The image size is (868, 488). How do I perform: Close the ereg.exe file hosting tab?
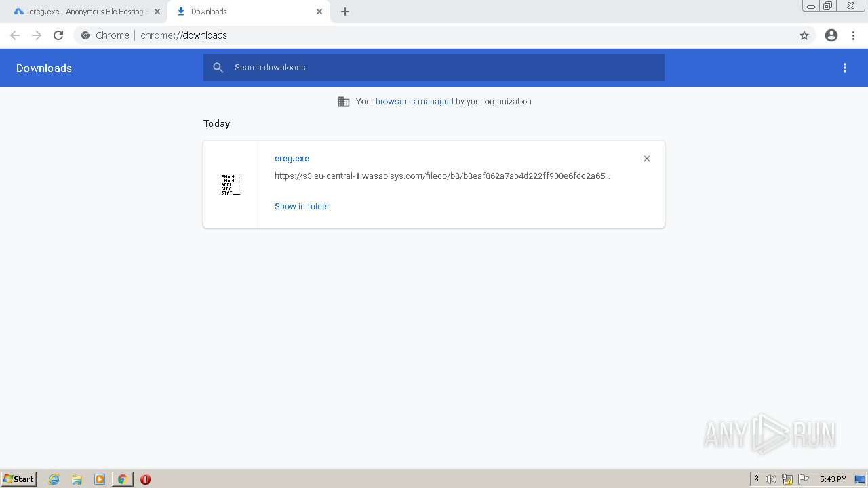click(157, 12)
